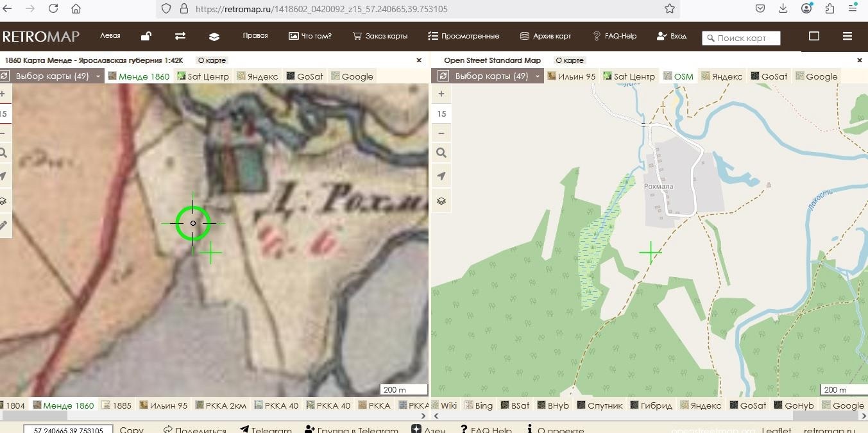Select 'GoHyb' in right bottom bar
Image resolution: width=868 pixels, height=433 pixels.
(x=794, y=405)
